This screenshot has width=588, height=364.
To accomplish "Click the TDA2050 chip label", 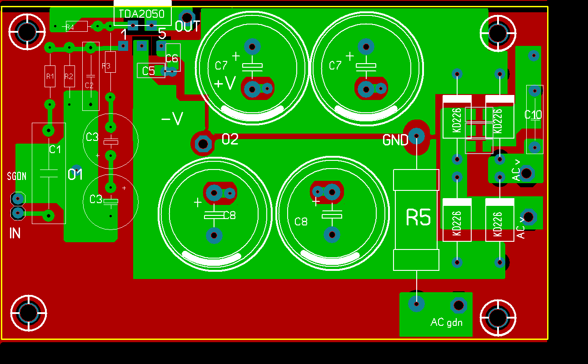I will pyautogui.click(x=142, y=14).
